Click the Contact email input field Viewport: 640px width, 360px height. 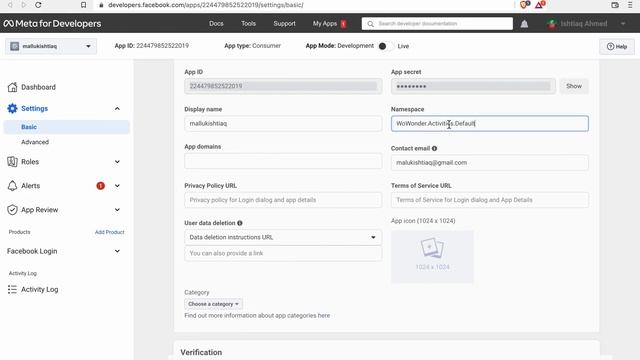490,163
